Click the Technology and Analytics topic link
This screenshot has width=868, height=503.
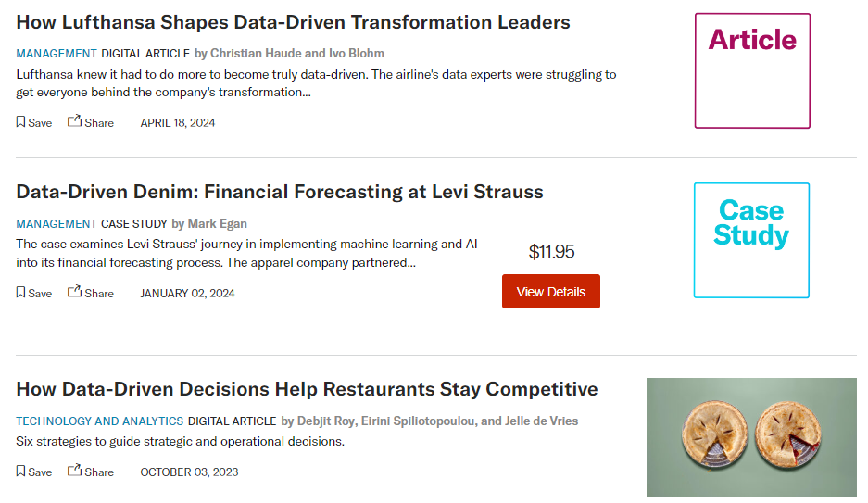(100, 421)
